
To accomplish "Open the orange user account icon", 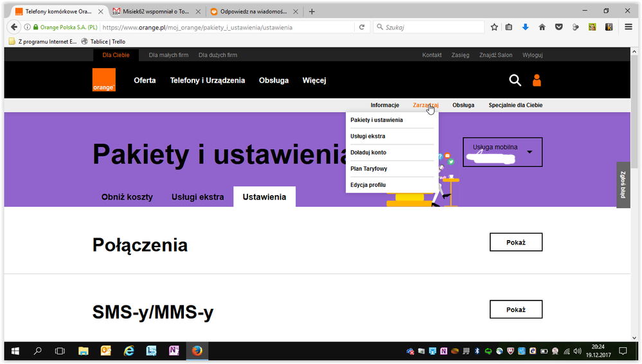I will coord(537,80).
